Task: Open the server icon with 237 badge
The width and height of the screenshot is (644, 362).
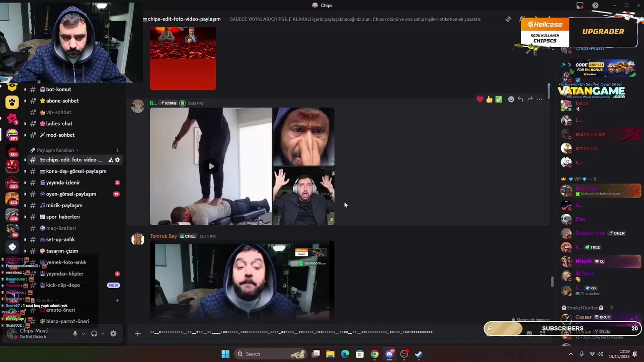Action: pos(12,183)
